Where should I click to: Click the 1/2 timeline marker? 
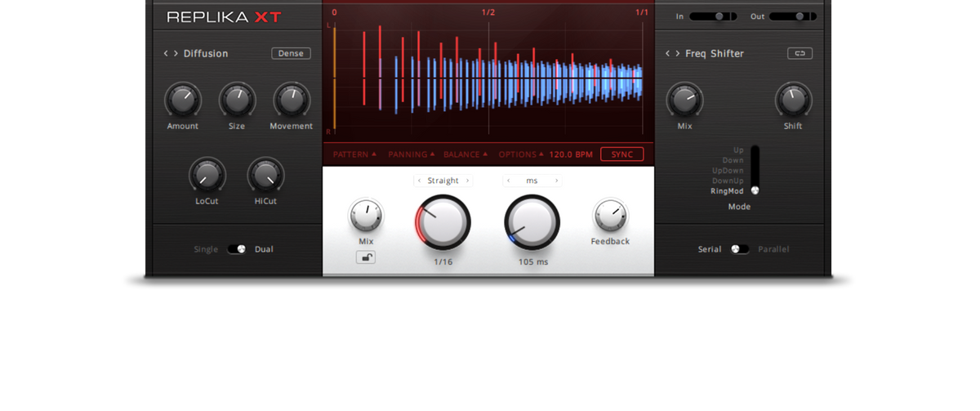pos(488,12)
